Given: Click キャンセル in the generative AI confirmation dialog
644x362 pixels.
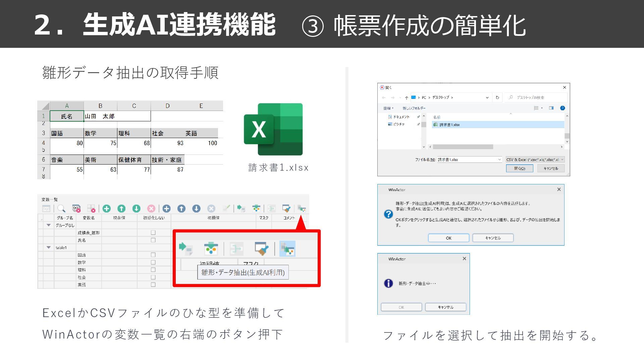Looking at the screenshot, I should point(493,238).
